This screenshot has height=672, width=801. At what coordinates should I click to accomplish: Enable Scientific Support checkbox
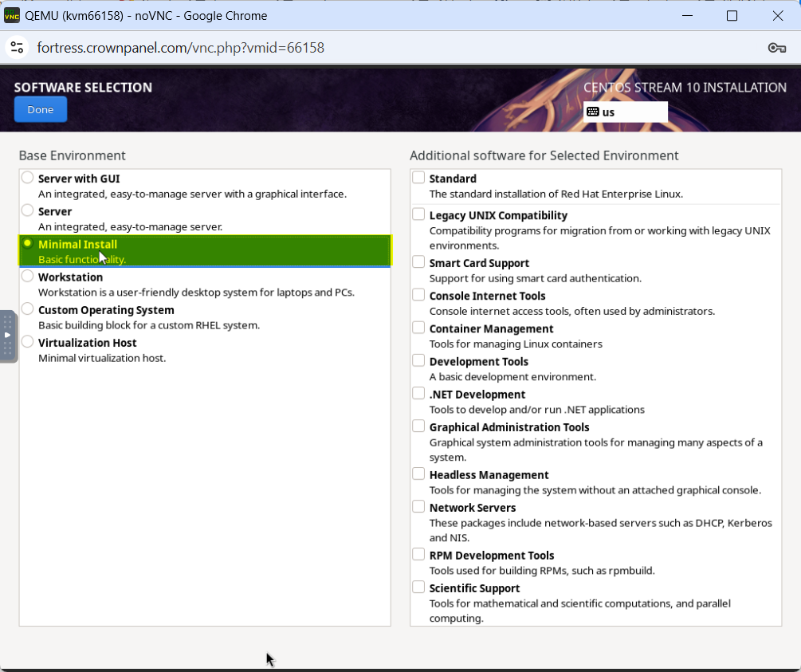[418, 588]
